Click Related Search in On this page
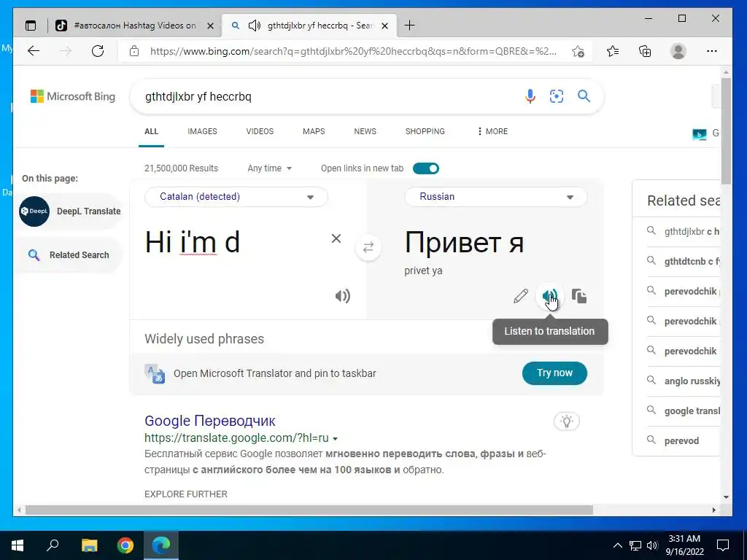This screenshot has height=560, width=747. click(70, 255)
